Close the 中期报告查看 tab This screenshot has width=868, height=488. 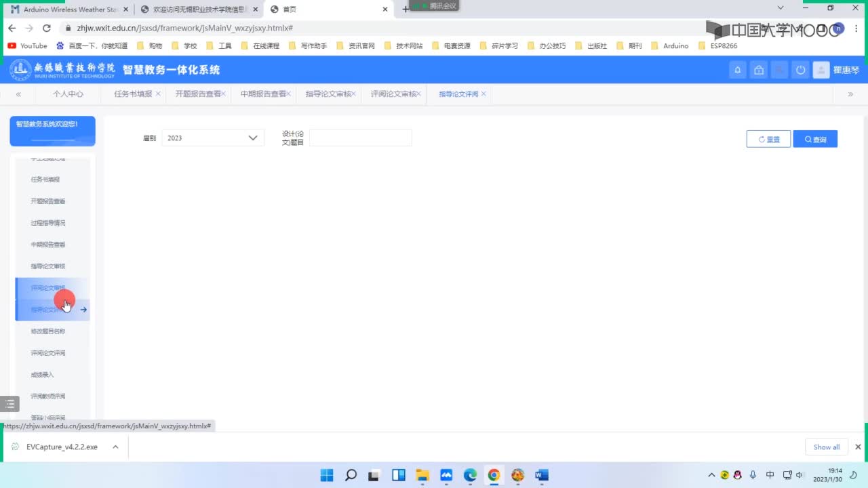click(x=289, y=94)
